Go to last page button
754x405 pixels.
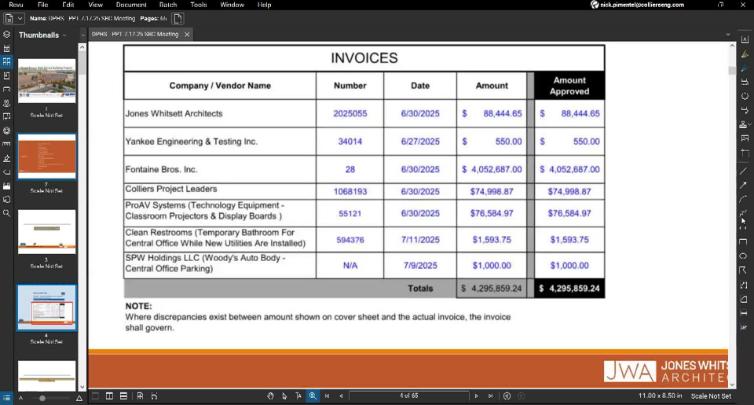click(x=490, y=396)
